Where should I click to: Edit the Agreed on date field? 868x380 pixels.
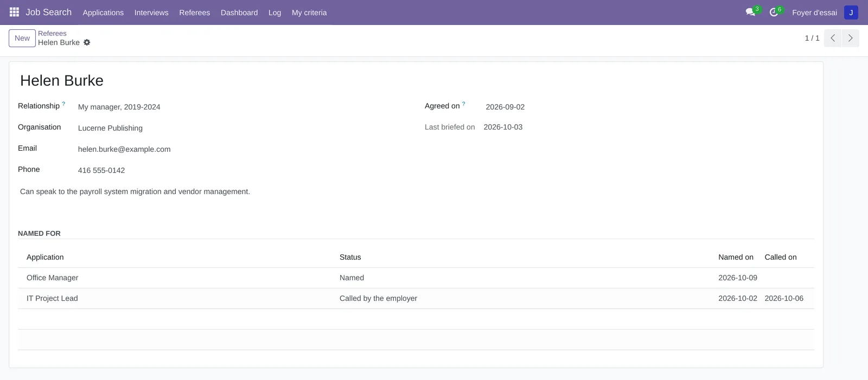point(649,107)
